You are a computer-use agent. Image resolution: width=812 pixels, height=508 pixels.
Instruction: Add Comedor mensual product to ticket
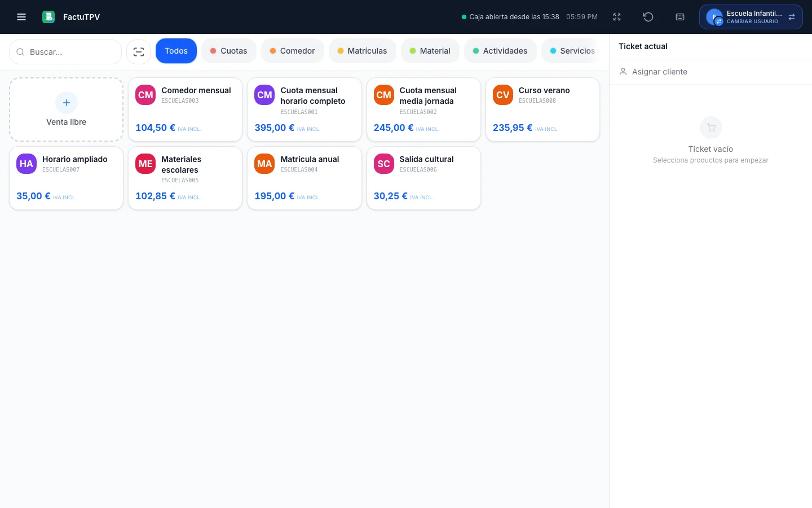(185, 110)
